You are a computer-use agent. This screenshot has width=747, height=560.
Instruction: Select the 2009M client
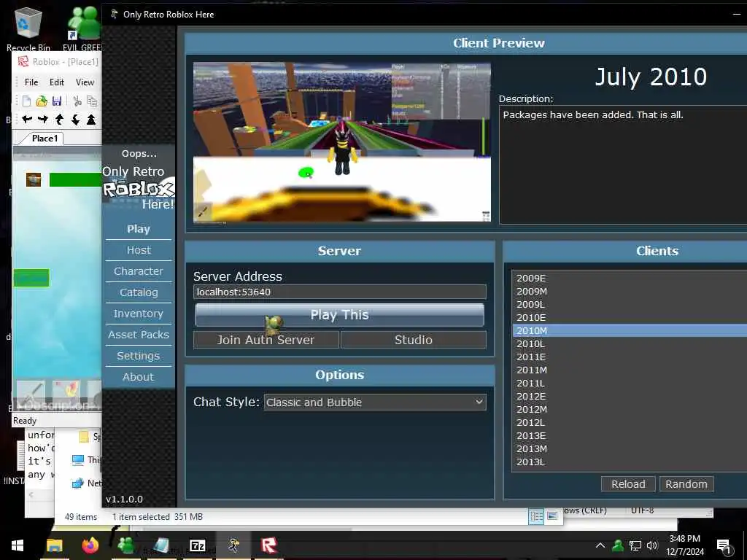tap(630, 291)
